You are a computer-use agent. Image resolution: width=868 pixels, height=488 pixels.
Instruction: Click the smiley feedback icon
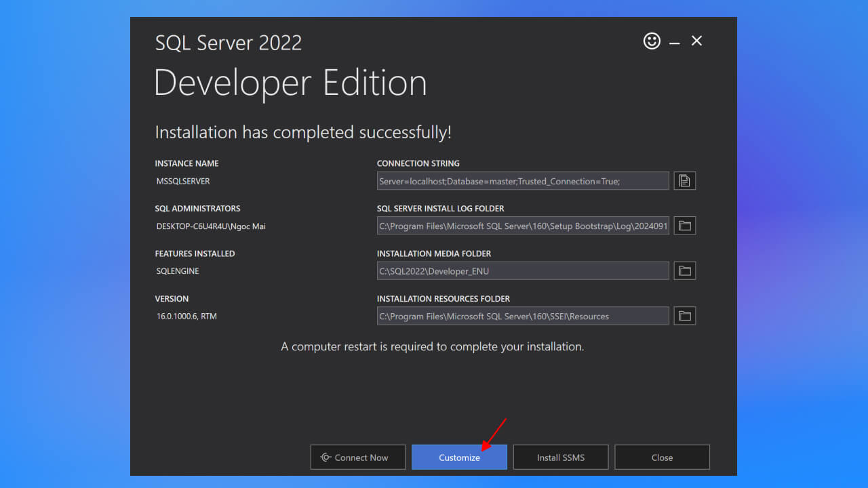tap(652, 41)
